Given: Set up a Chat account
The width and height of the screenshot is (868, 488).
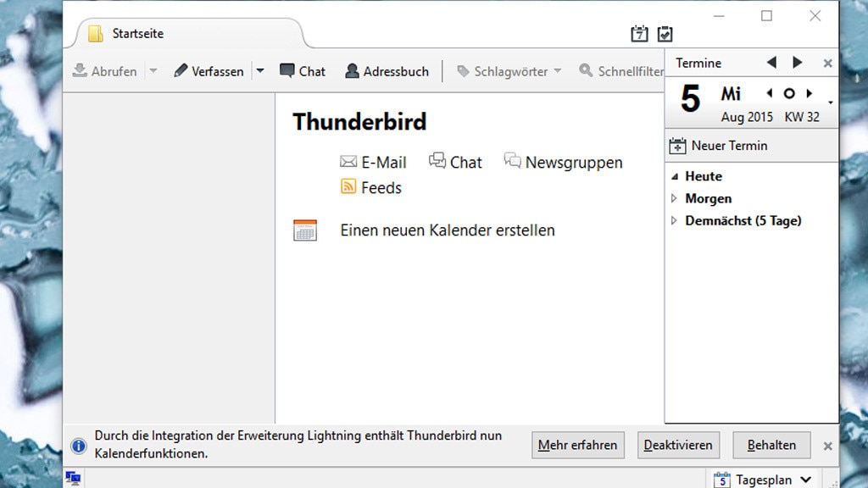Looking at the screenshot, I should [455, 162].
